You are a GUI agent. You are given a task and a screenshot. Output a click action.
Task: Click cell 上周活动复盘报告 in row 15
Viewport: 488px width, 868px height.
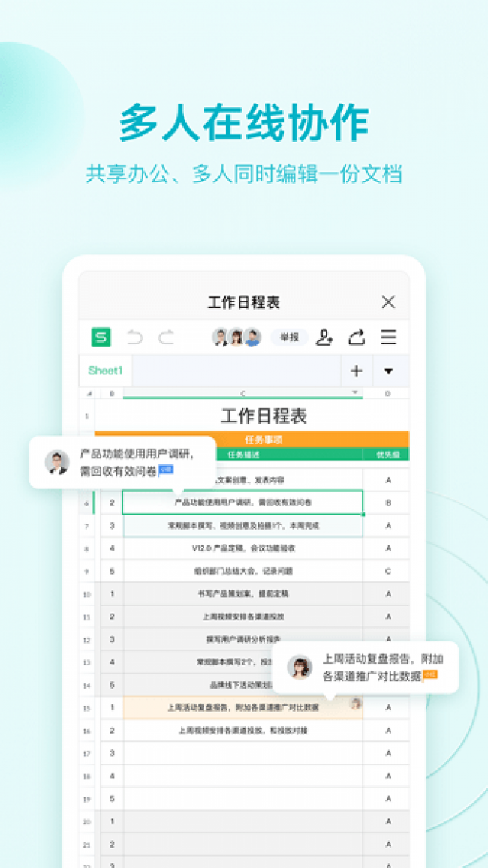[242, 707]
